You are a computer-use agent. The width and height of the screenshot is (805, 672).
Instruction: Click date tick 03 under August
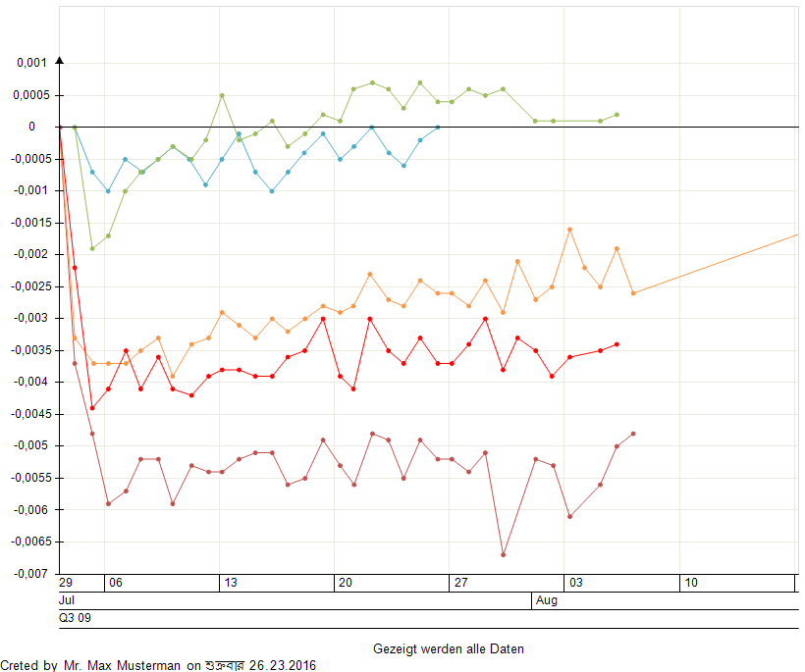[x=575, y=583]
